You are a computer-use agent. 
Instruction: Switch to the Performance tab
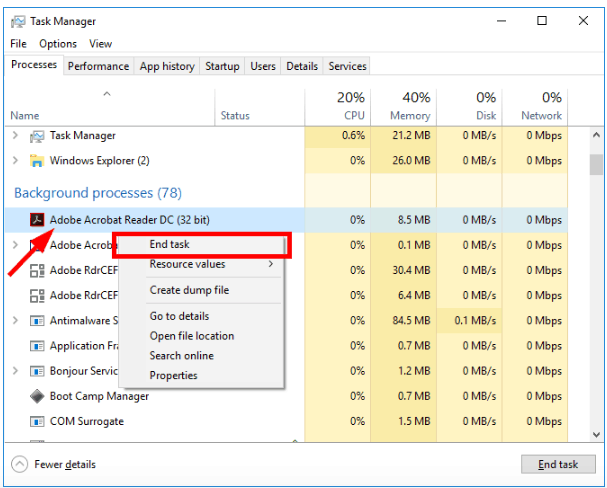point(99,66)
